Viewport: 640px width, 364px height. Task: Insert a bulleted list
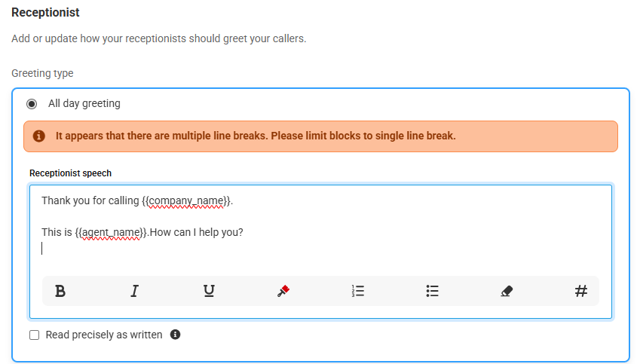(x=432, y=291)
